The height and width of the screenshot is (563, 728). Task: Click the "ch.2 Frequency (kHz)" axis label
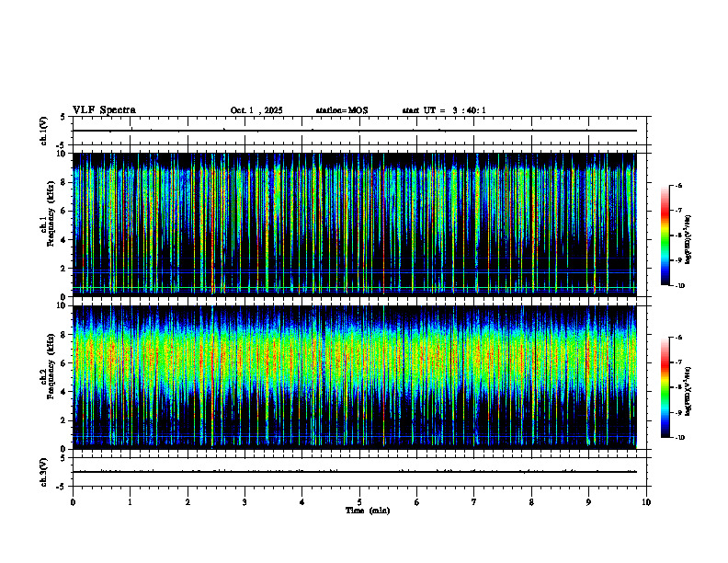coord(47,366)
